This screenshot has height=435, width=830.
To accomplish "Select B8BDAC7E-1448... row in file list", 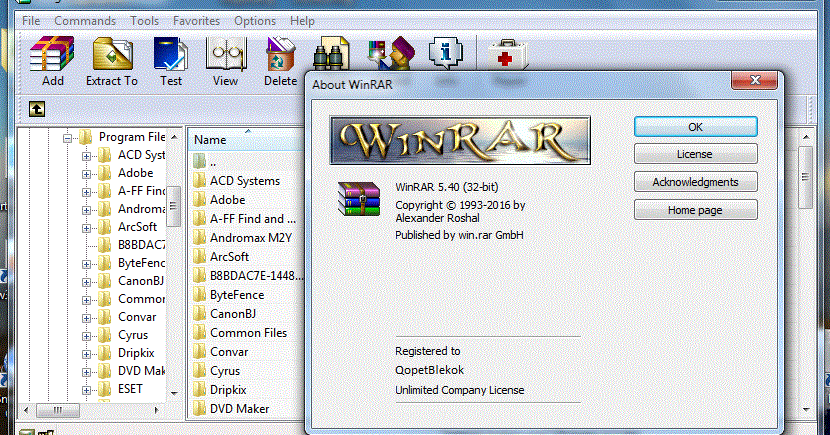I will click(247, 276).
